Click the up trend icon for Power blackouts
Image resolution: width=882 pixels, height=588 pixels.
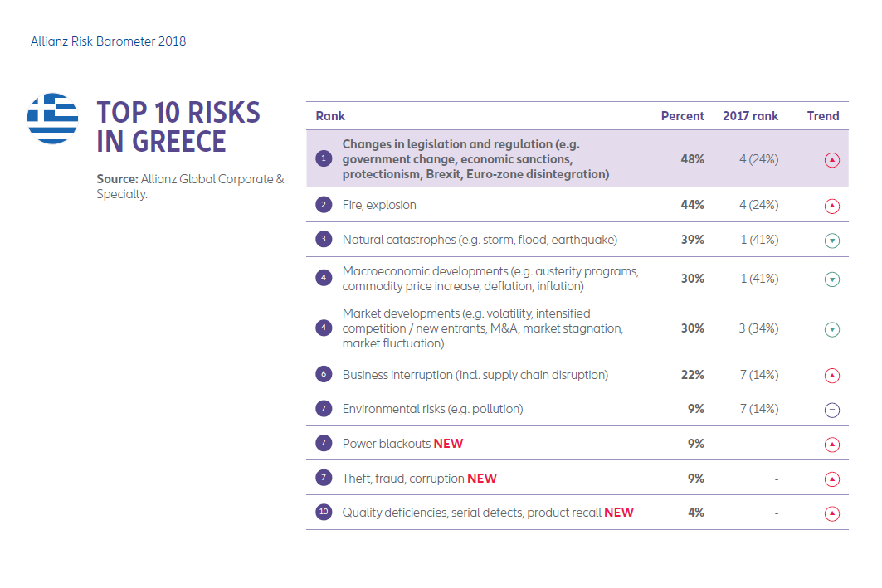point(832,445)
